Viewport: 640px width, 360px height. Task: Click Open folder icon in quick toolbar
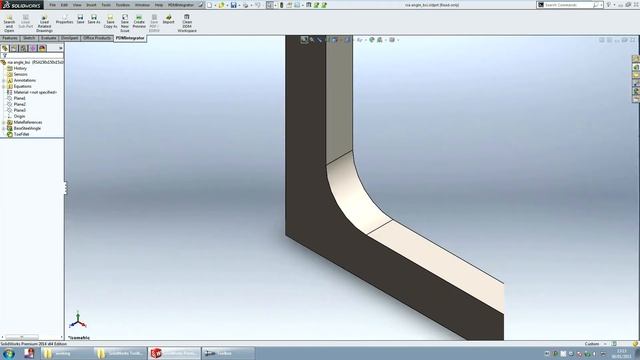(x=221, y=5)
